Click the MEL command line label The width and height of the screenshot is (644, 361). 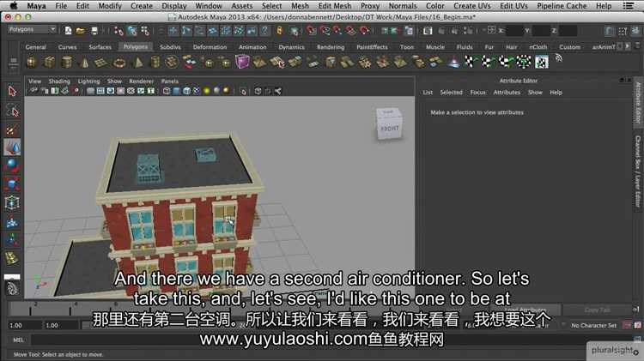point(19,340)
